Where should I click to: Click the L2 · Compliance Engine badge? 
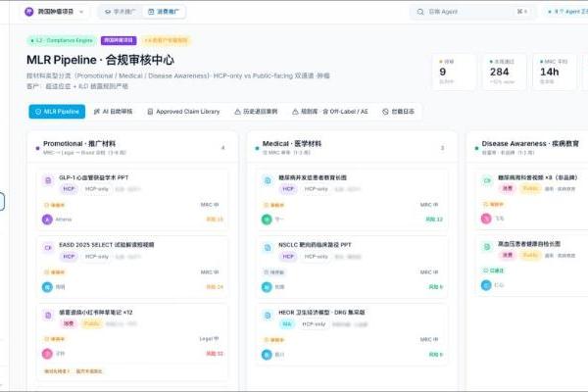click(x=62, y=40)
